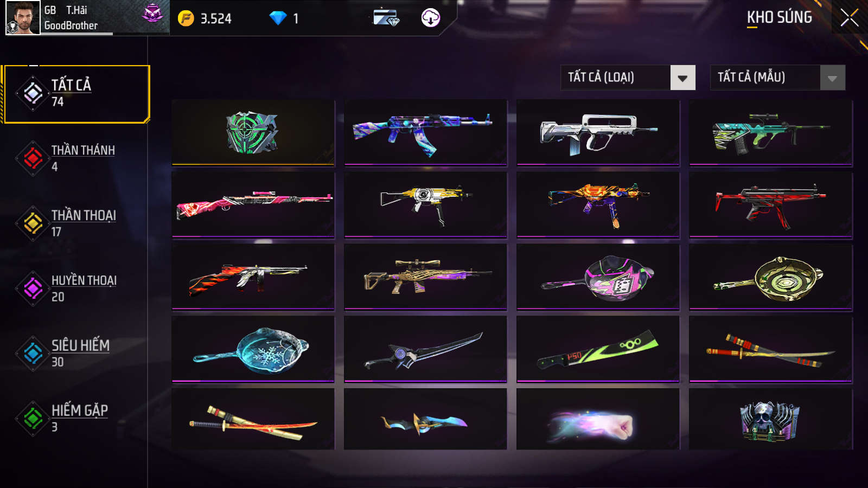This screenshot has height=488, width=868.
Task: Expand the Tất Cả (Mẫu) dropdown arrow
Action: coord(832,78)
